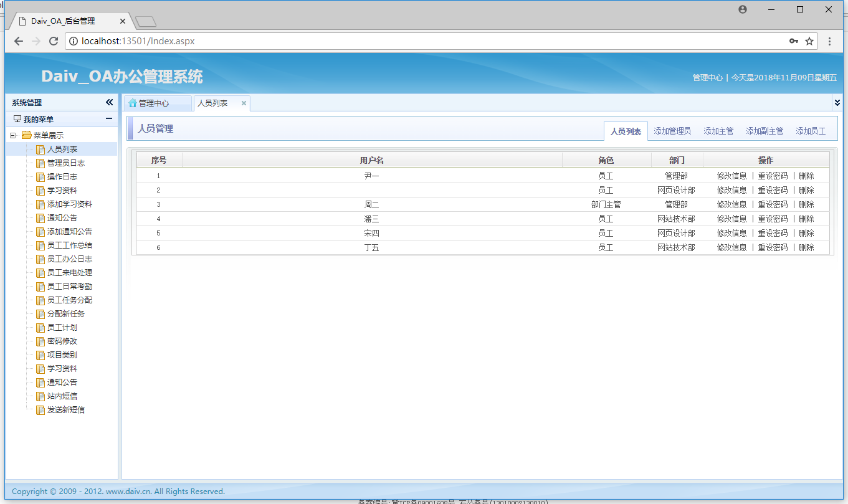Click the page icon beside 项目类别
The height and width of the screenshot is (504, 848).
tap(40, 355)
